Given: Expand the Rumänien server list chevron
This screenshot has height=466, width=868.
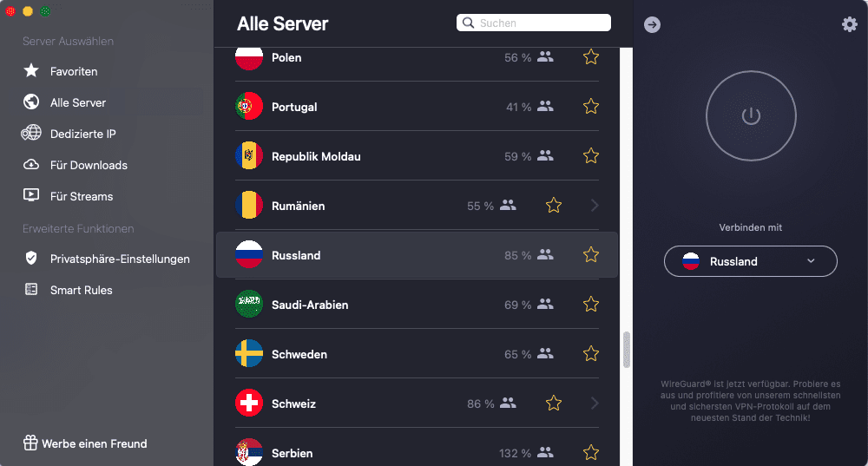Looking at the screenshot, I should pyautogui.click(x=595, y=206).
